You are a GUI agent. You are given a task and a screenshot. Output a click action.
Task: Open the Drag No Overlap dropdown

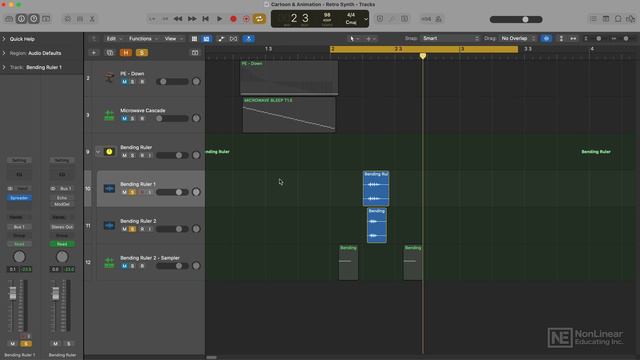(x=518, y=38)
